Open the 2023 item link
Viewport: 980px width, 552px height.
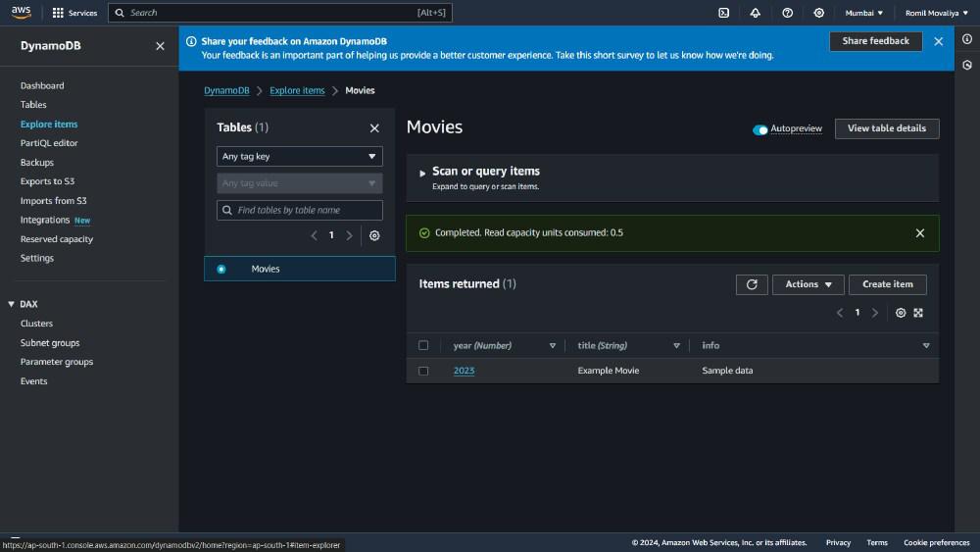pos(464,371)
